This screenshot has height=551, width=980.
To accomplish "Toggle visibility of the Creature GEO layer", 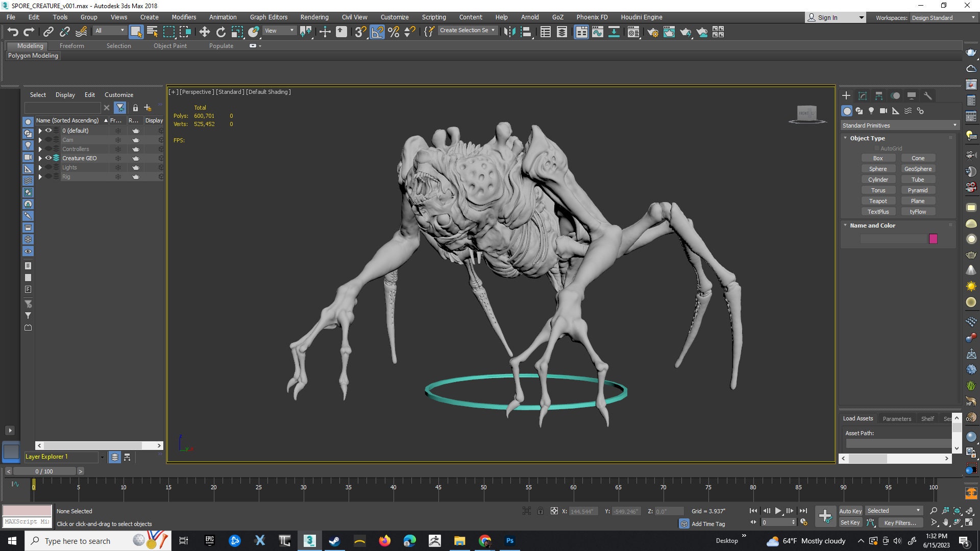I will (x=49, y=158).
